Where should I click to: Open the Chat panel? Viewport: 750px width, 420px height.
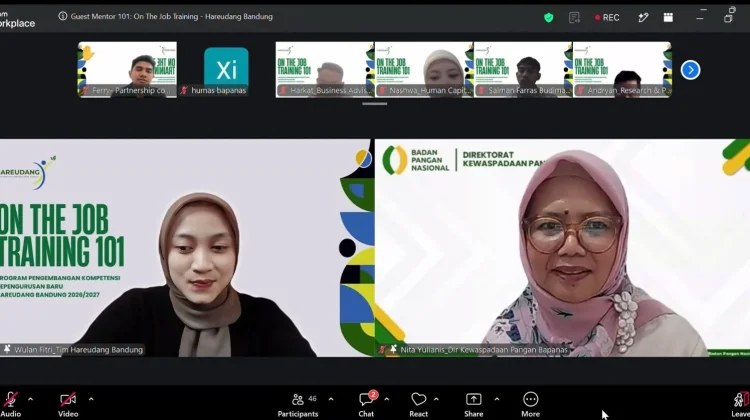pos(366,404)
